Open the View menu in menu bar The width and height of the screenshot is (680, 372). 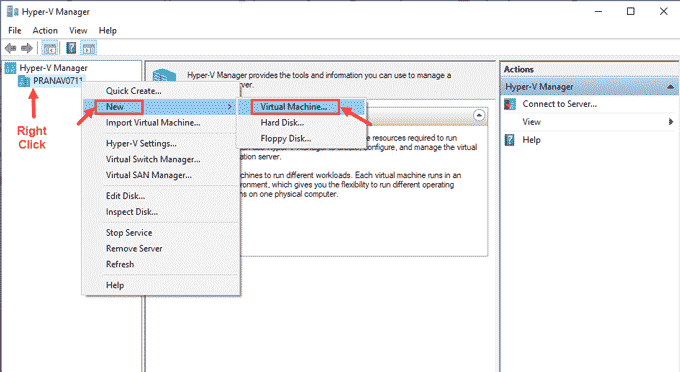pyautogui.click(x=78, y=30)
